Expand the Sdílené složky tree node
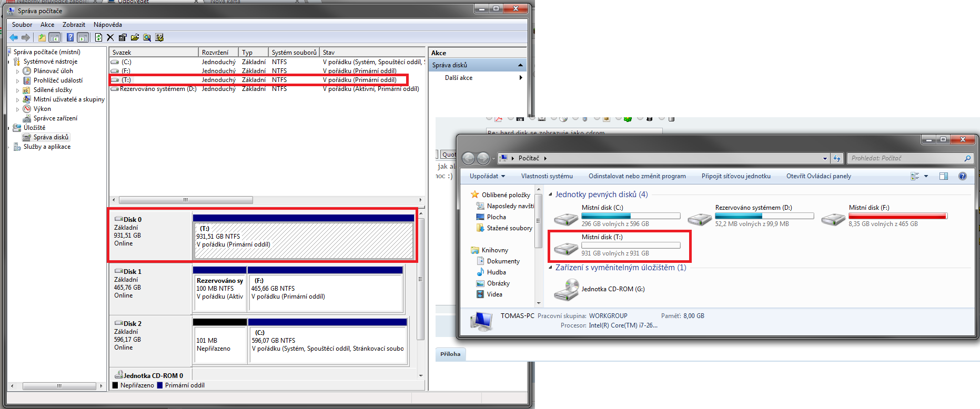 pos(17,90)
